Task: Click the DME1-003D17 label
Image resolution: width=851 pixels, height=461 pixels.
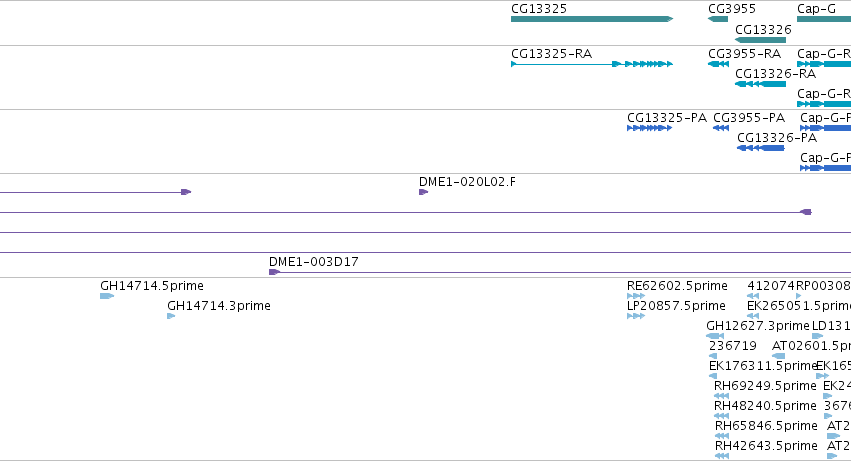Action: [x=314, y=262]
